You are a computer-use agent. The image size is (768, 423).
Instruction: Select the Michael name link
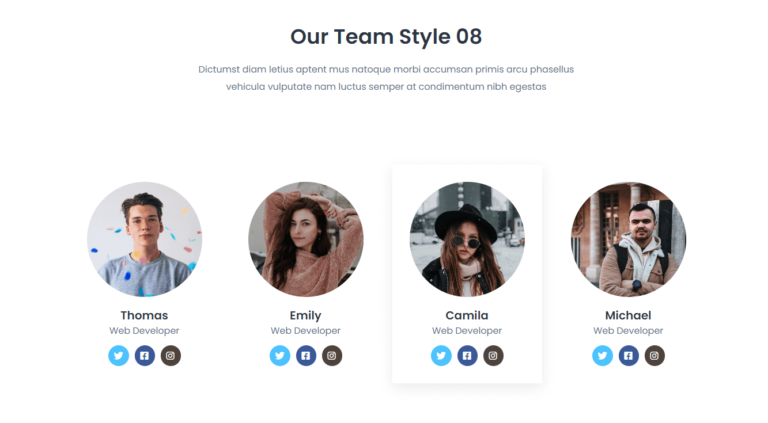click(628, 315)
